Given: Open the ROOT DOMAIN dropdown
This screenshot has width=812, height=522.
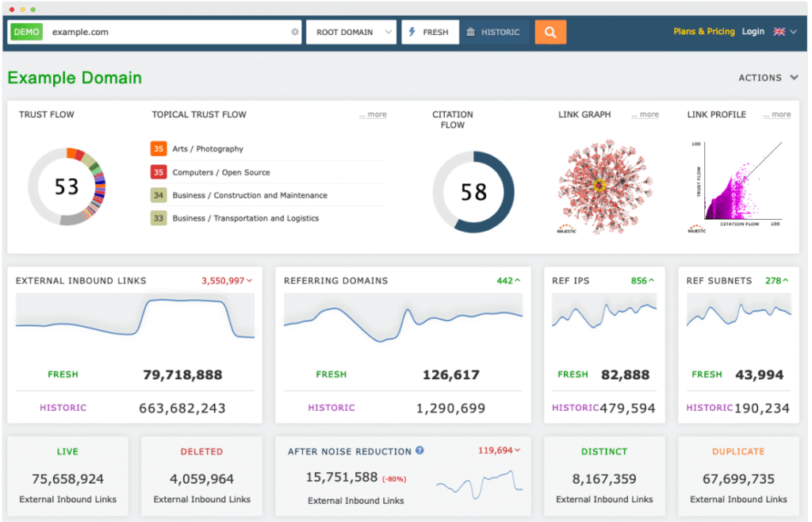Looking at the screenshot, I should [350, 32].
